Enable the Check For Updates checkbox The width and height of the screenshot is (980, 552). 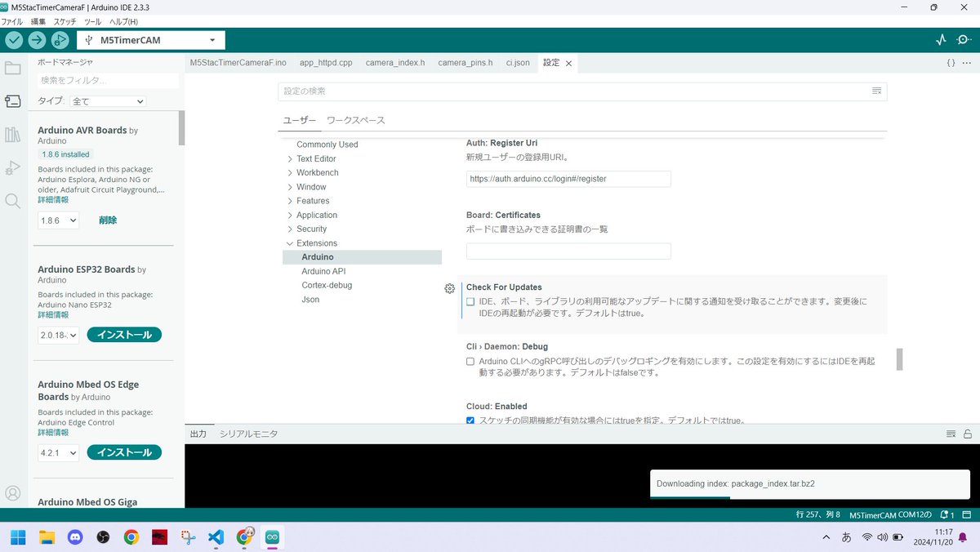tap(470, 302)
